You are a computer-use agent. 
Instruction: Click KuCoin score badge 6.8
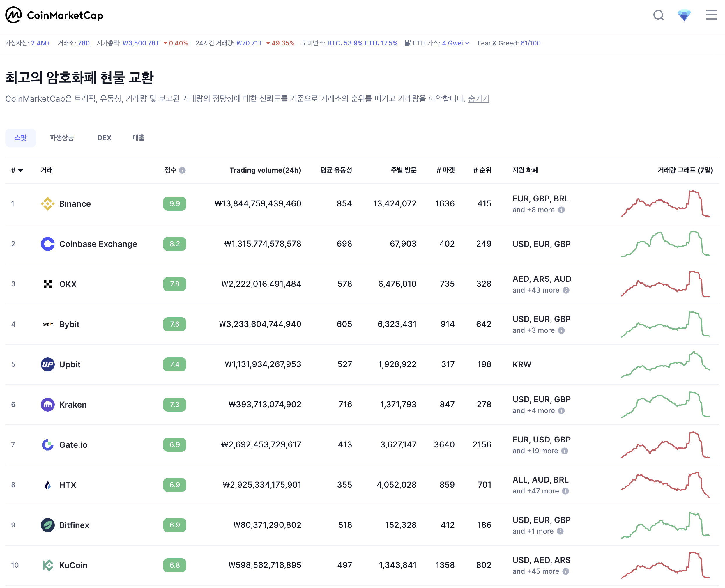point(174,565)
